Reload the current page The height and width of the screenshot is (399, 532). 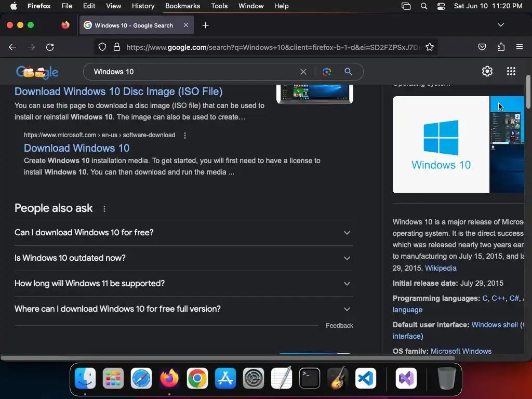(50, 47)
